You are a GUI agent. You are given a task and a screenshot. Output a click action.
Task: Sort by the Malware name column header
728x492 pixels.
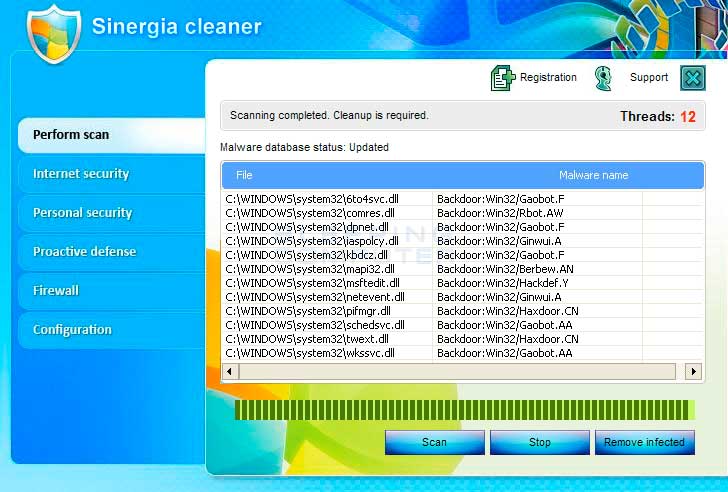(593, 176)
